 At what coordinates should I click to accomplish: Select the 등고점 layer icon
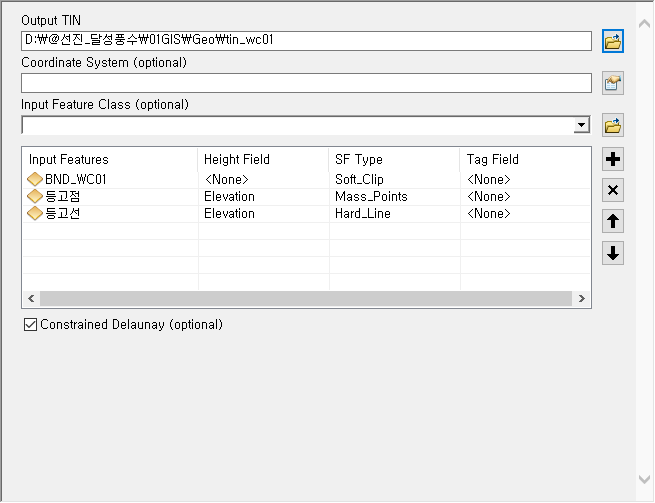click(35, 196)
